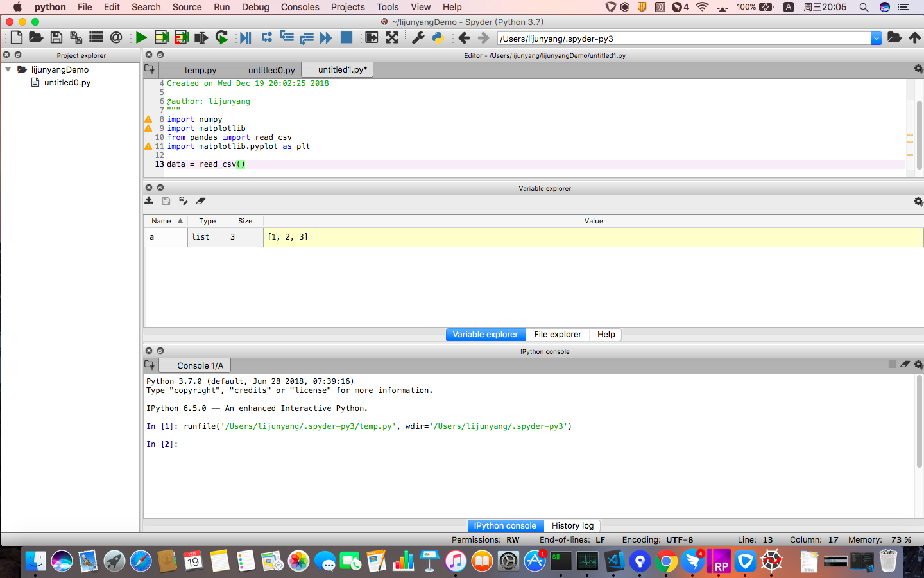The width and height of the screenshot is (924, 578).
Task: Click the Save all files icon
Action: [x=76, y=38]
